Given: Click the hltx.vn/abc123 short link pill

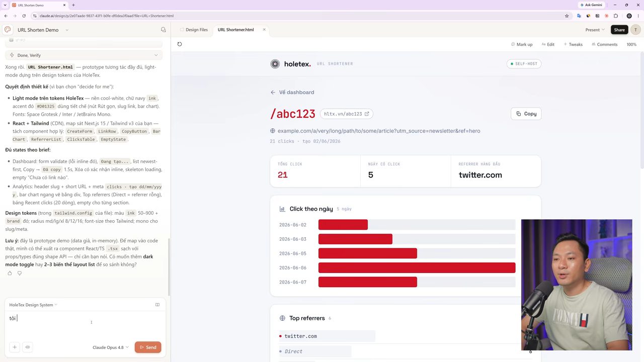Looking at the screenshot, I should click(347, 114).
